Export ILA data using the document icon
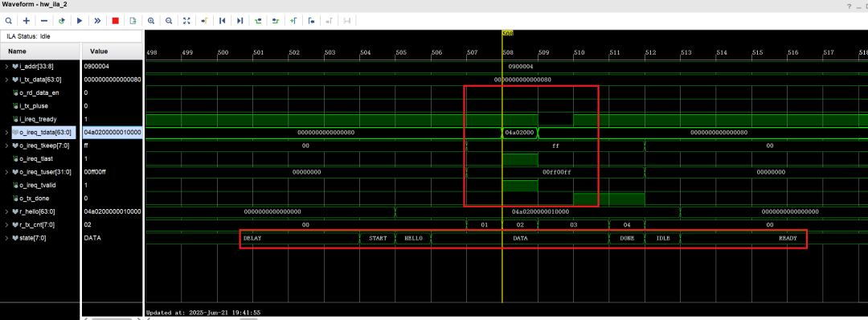This screenshot has width=868, height=320. (133, 20)
